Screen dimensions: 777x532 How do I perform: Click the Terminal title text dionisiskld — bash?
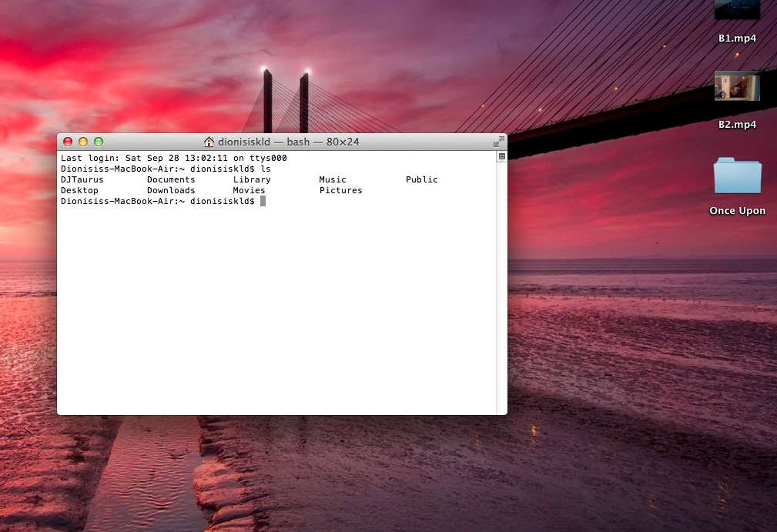click(x=263, y=142)
